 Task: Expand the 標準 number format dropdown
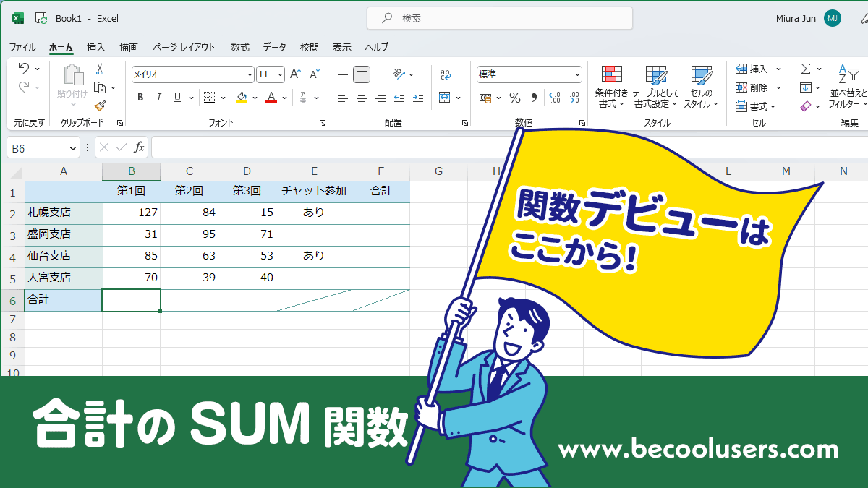(577, 74)
